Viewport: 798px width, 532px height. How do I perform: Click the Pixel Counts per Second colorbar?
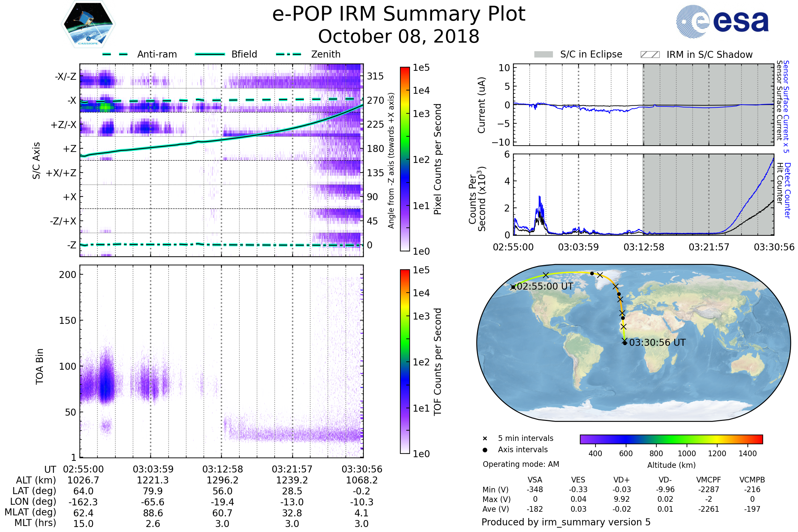click(405, 159)
